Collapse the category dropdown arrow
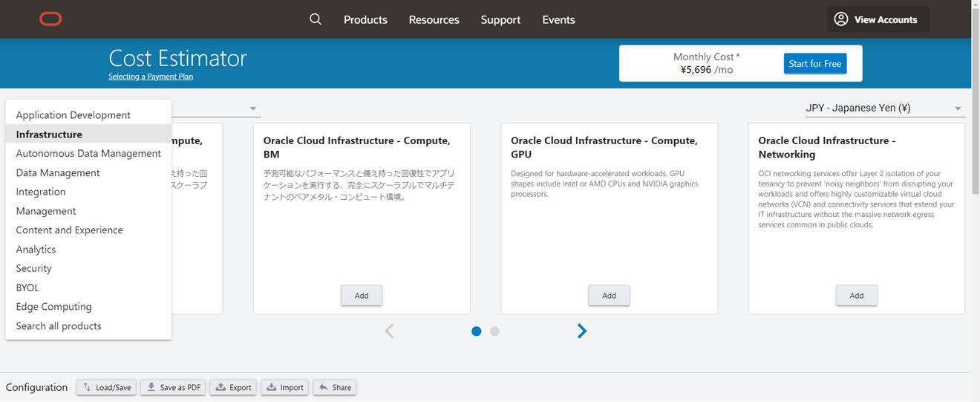980x402 pixels. 253,109
